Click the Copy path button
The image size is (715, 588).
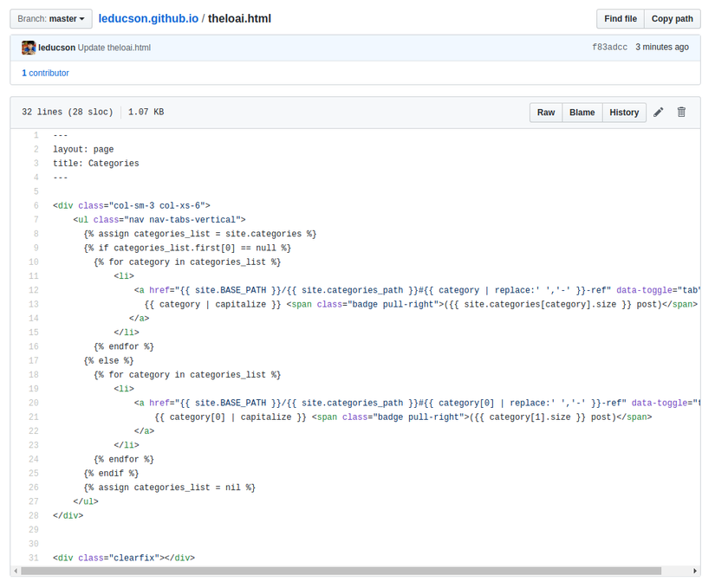(x=672, y=19)
